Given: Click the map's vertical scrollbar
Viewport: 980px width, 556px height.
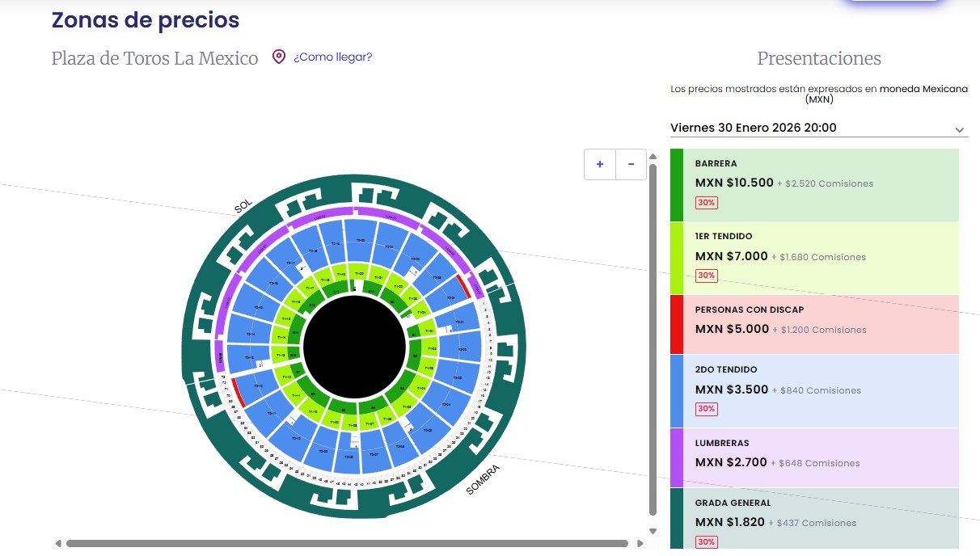Looking at the screenshot, I should click(x=653, y=339).
